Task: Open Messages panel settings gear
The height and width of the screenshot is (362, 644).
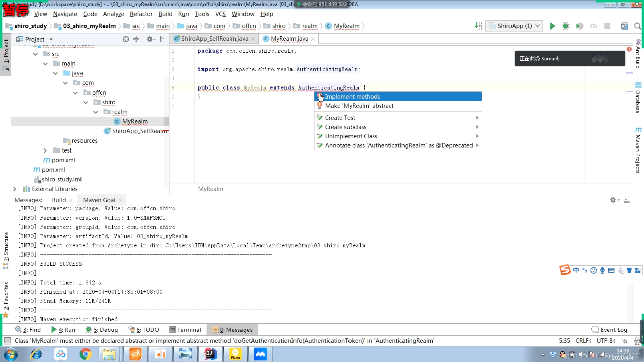Action: 614,200
